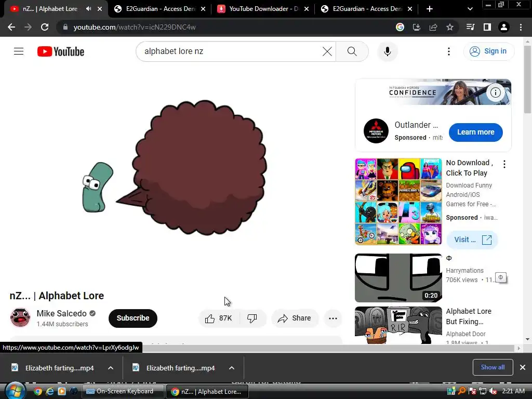Screen dimensions: 532x399
Task: Click the Harrymations channel name
Action: click(464, 270)
